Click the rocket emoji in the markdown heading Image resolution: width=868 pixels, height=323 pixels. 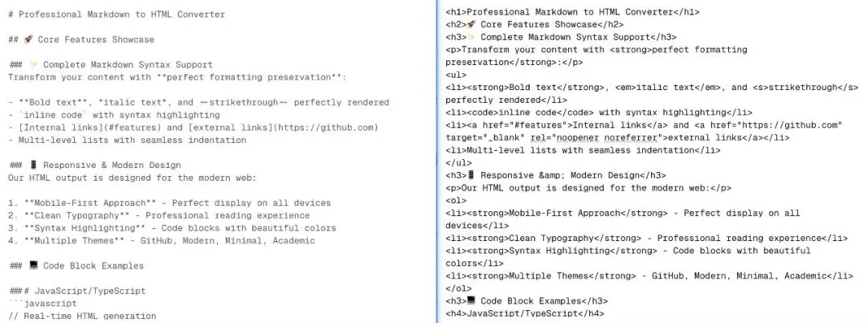[x=28, y=39]
